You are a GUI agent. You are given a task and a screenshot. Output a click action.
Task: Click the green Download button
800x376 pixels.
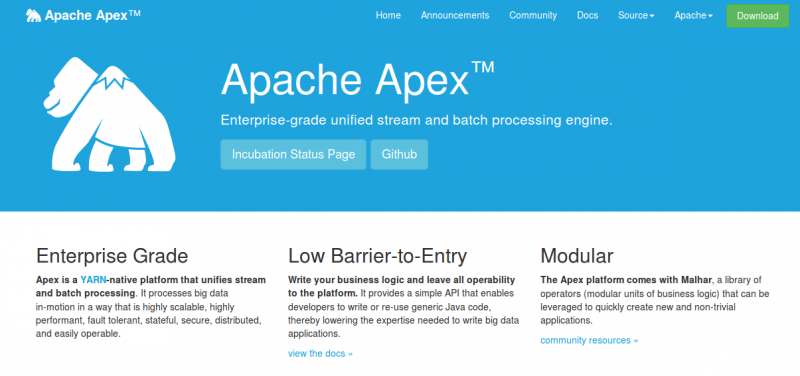pyautogui.click(x=758, y=16)
